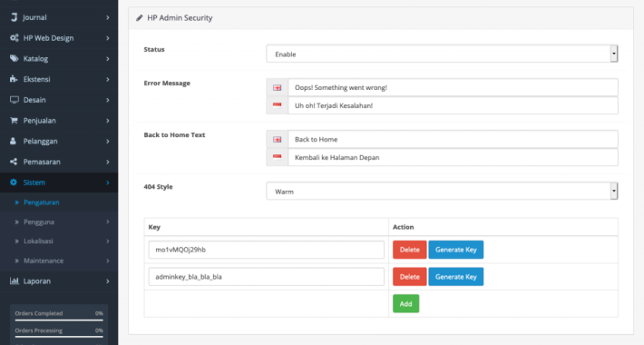Delete the mo1vMQOj29hb key
The width and height of the screenshot is (644, 345).
pos(409,250)
